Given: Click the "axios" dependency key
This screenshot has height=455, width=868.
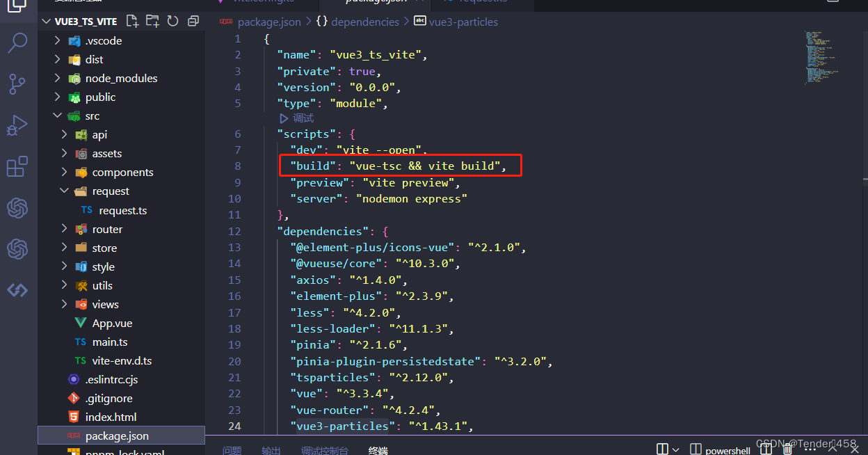Looking at the screenshot, I should point(313,280).
